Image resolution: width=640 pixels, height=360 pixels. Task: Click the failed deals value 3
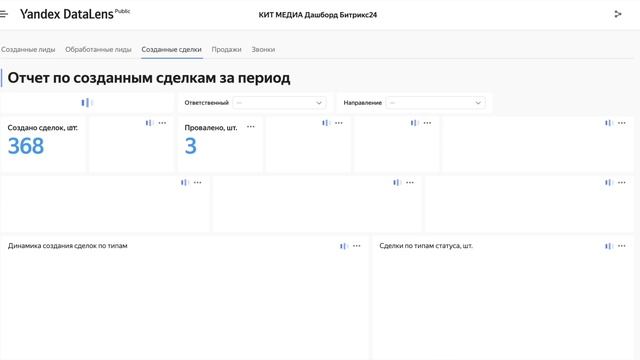click(x=191, y=146)
